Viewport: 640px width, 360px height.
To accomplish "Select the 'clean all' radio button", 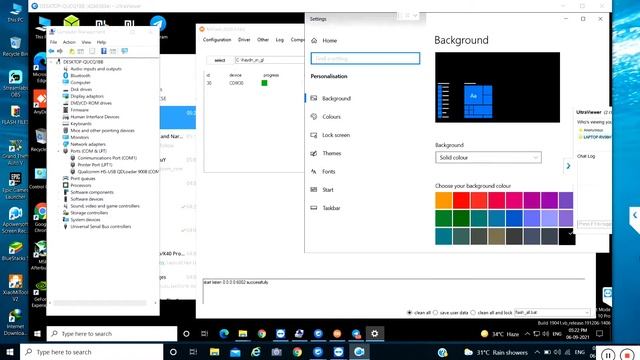I will 409,312.
